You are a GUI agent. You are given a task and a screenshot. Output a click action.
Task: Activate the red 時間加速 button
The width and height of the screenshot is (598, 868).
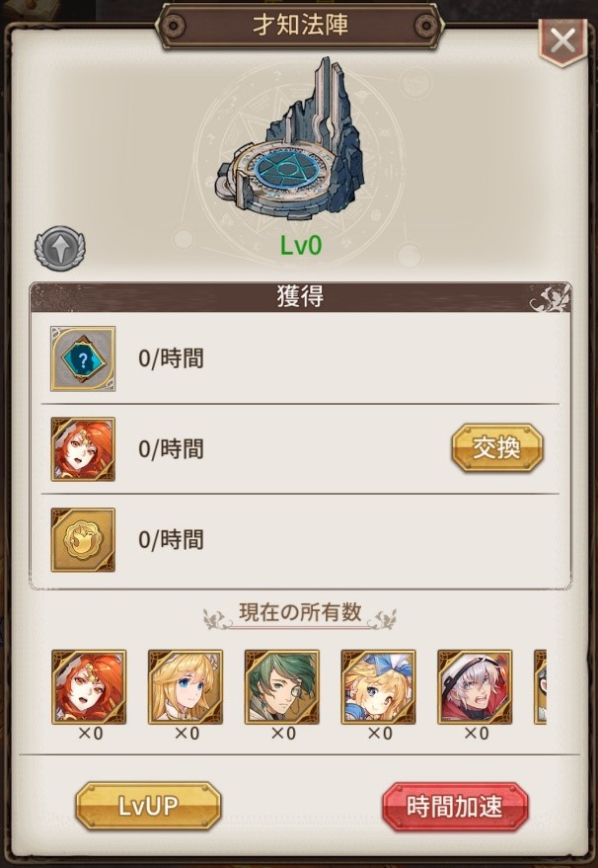click(455, 807)
